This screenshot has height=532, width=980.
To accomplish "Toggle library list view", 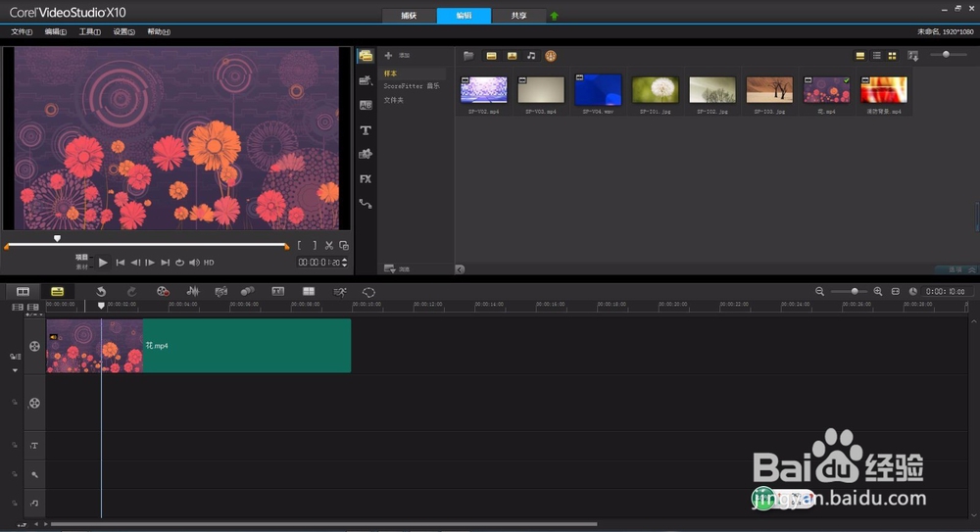I will (x=877, y=56).
